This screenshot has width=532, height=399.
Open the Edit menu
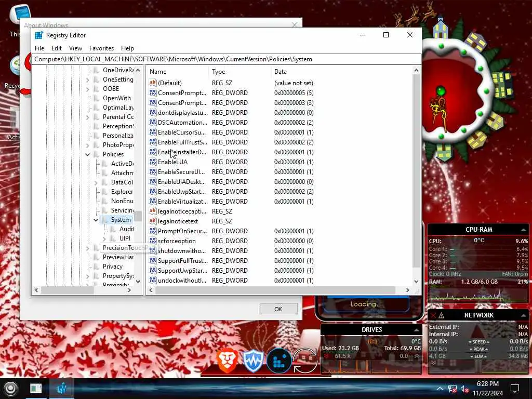coord(56,48)
